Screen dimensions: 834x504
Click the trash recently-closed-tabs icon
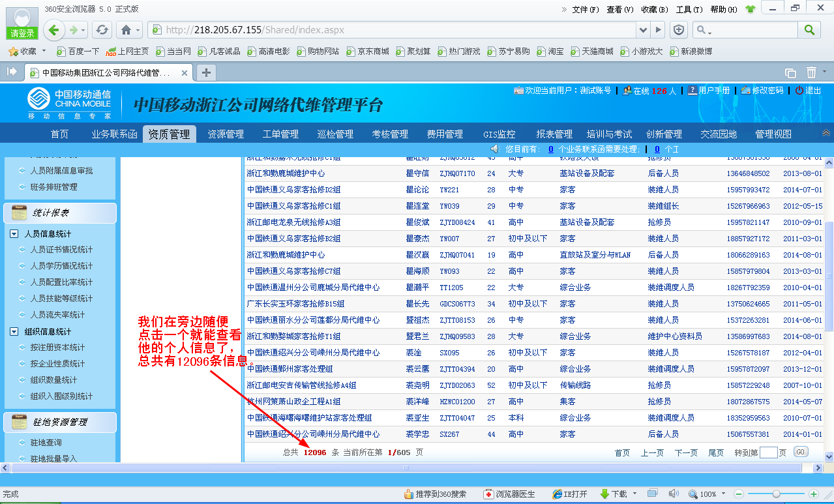(x=811, y=72)
